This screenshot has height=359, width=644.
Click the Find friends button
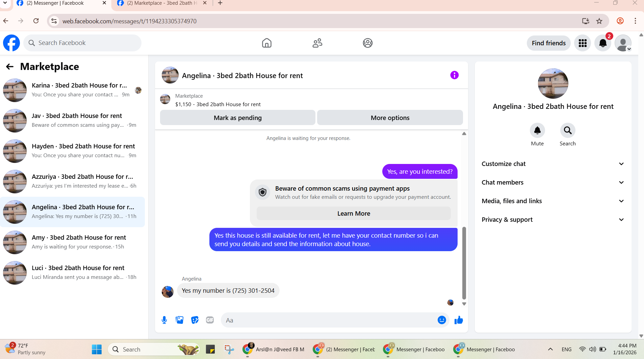click(548, 43)
